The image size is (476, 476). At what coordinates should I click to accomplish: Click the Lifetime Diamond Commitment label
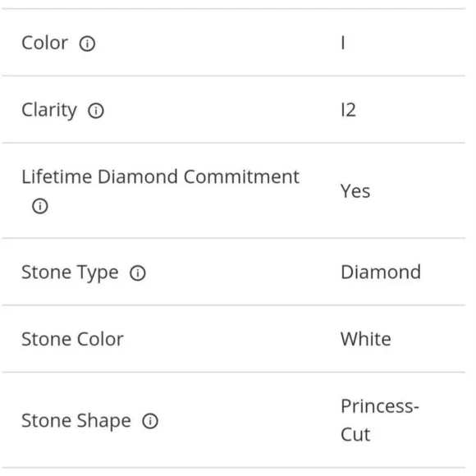160,176
